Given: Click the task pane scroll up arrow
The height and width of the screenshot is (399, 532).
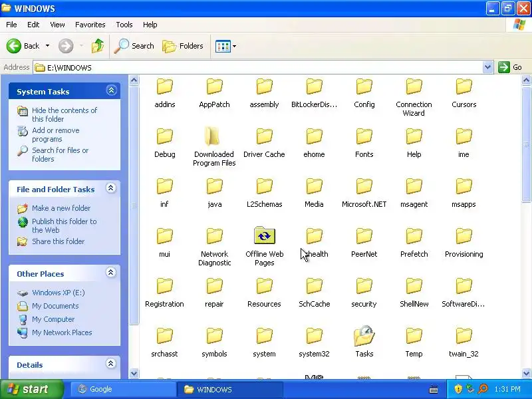Looking at the screenshot, I should pyautogui.click(x=134, y=80).
